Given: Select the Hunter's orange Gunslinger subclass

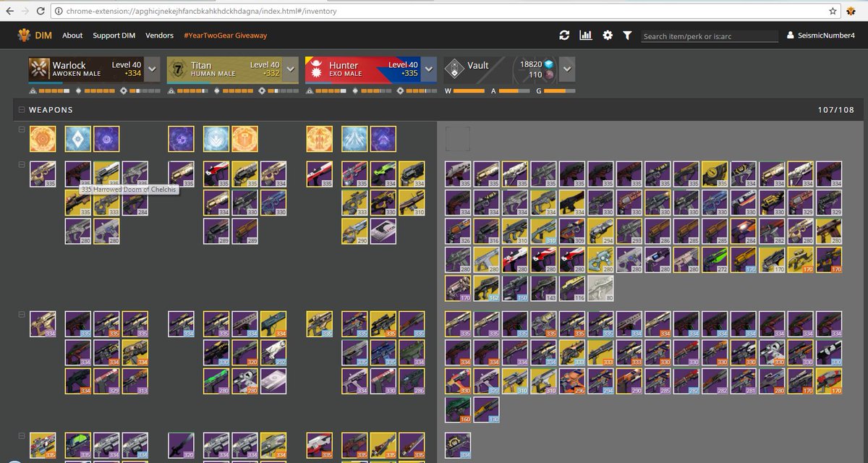Looking at the screenshot, I should [x=320, y=139].
